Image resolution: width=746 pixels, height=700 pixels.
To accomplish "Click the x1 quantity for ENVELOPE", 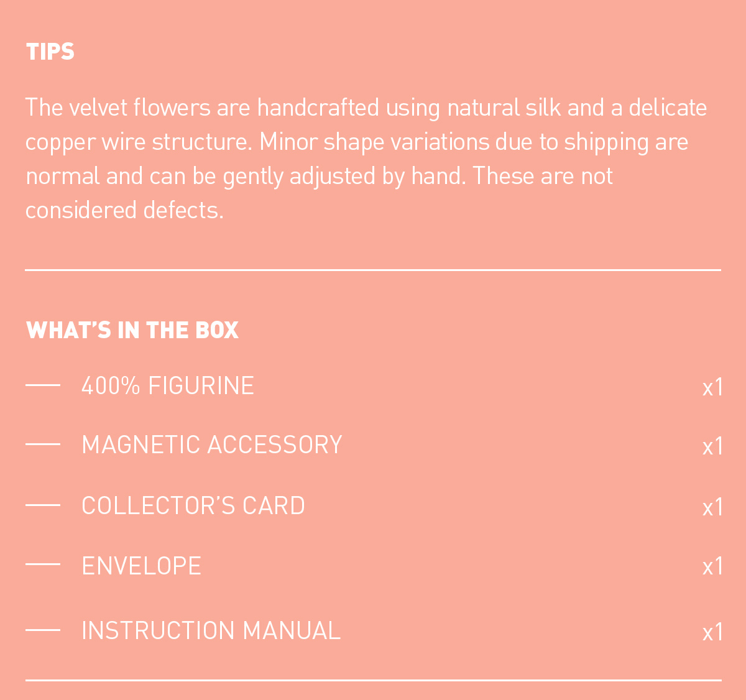I will point(712,567).
